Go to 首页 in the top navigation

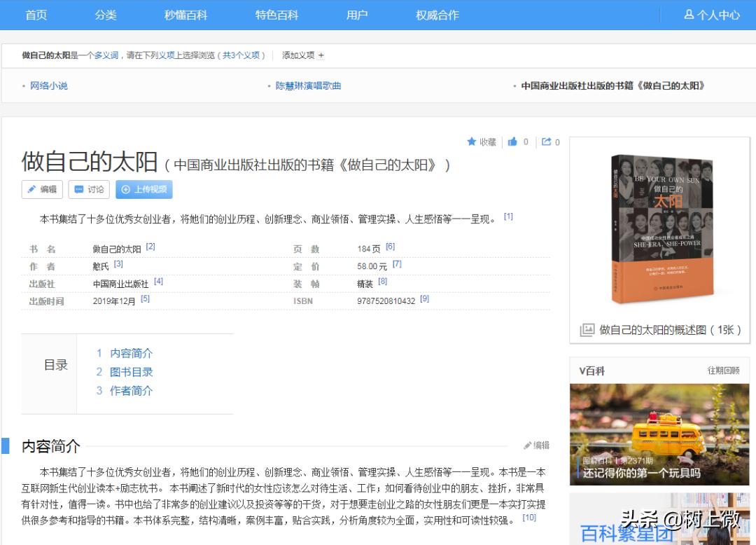pyautogui.click(x=36, y=15)
